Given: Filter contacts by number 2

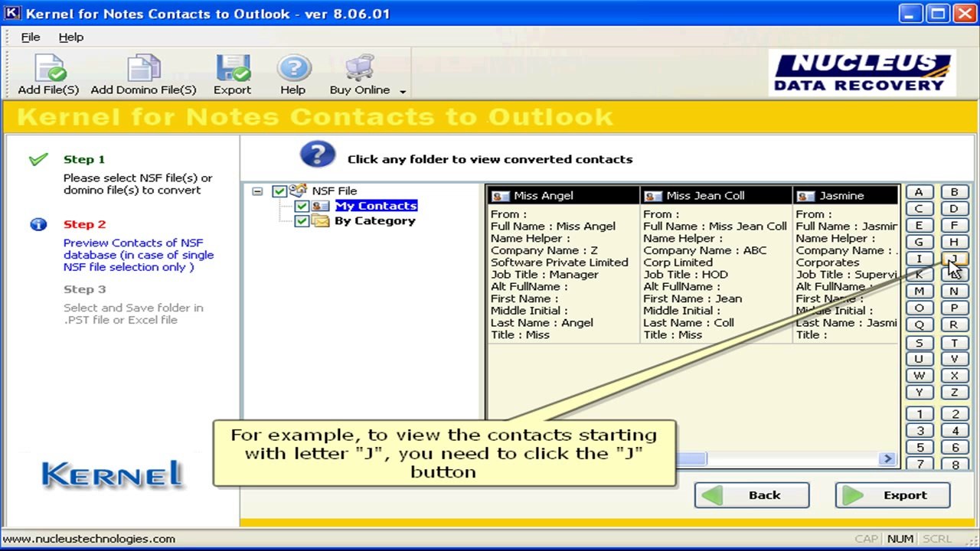Looking at the screenshot, I should pyautogui.click(x=954, y=414).
